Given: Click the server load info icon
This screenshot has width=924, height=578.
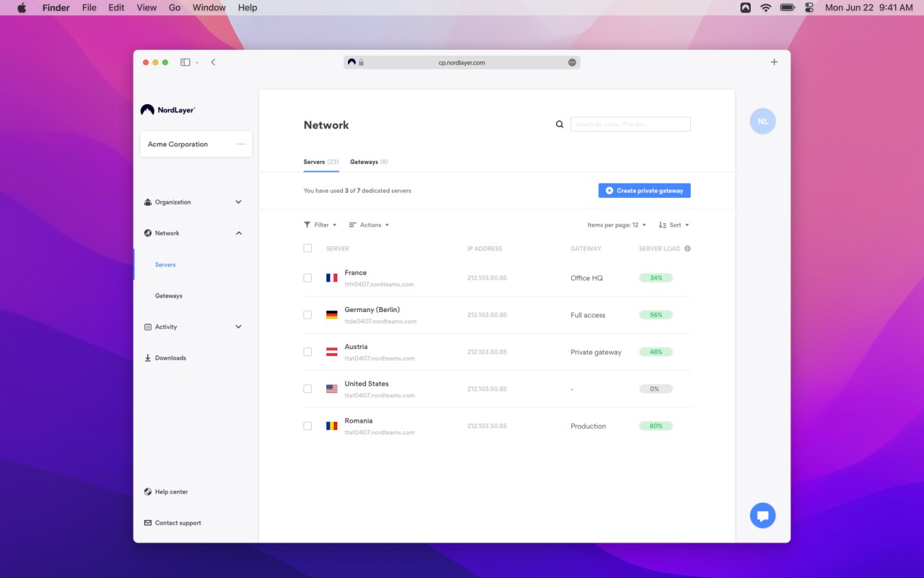Looking at the screenshot, I should point(687,249).
